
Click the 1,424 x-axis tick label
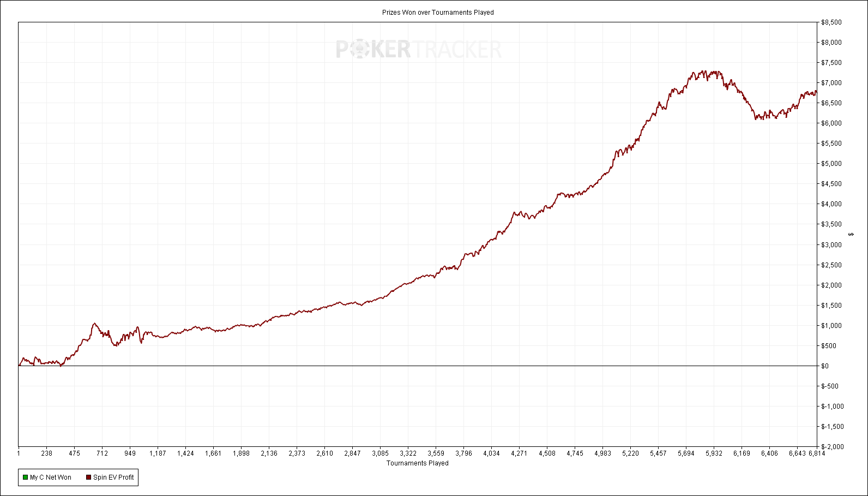[x=185, y=453]
